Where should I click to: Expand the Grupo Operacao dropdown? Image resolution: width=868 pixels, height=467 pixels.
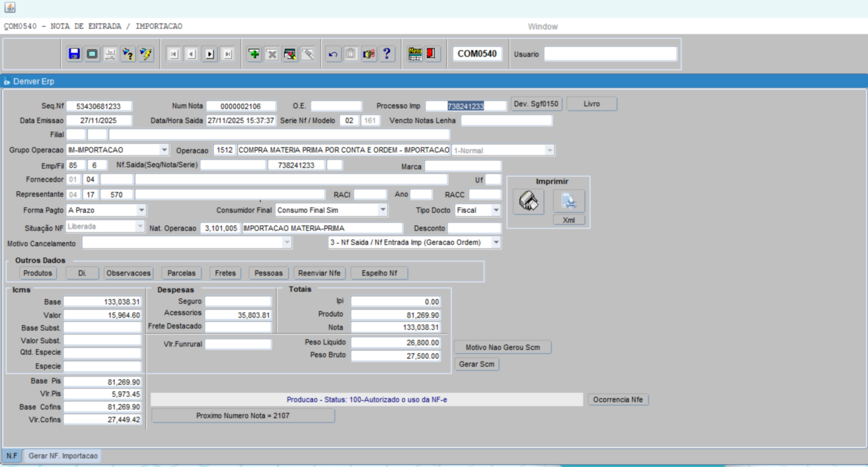coord(164,150)
